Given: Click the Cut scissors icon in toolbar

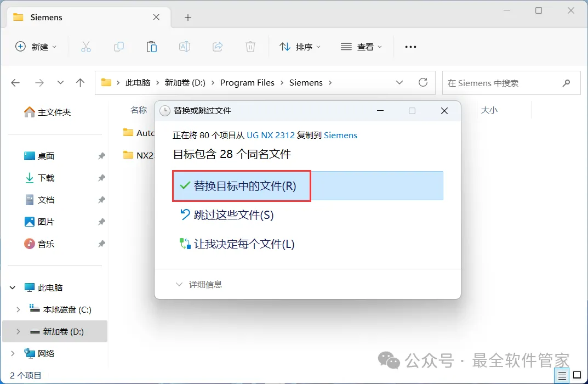Looking at the screenshot, I should click(x=86, y=47).
